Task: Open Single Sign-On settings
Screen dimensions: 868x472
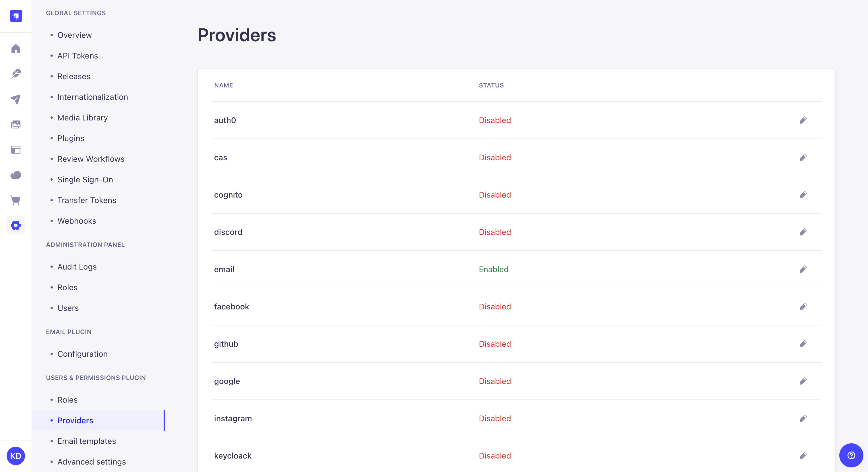Action: tap(84, 179)
